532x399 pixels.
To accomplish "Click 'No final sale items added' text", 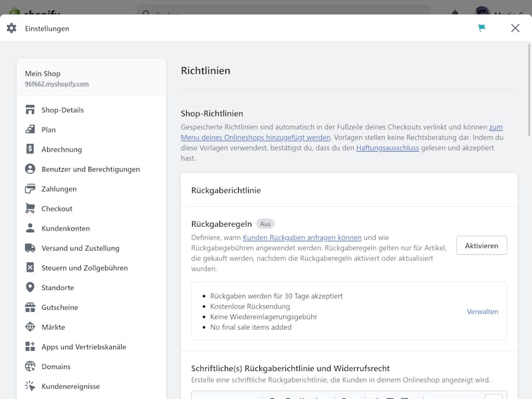I will pyautogui.click(x=251, y=327).
